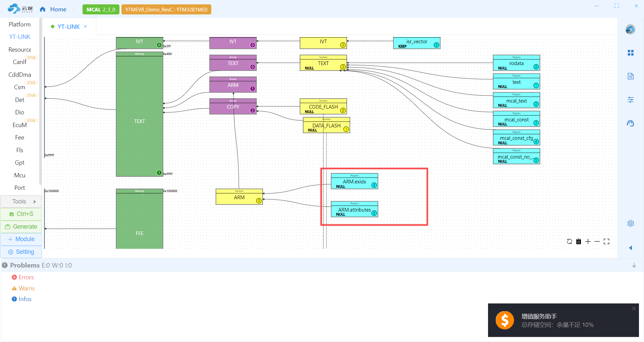The image size is (644, 342).
Task: Click the Setting button
Action: pos(21,252)
